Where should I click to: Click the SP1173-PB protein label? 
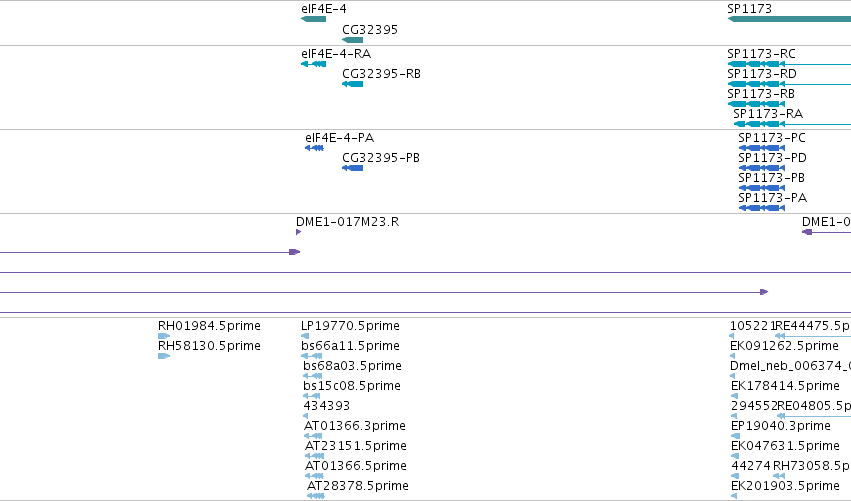(x=771, y=178)
